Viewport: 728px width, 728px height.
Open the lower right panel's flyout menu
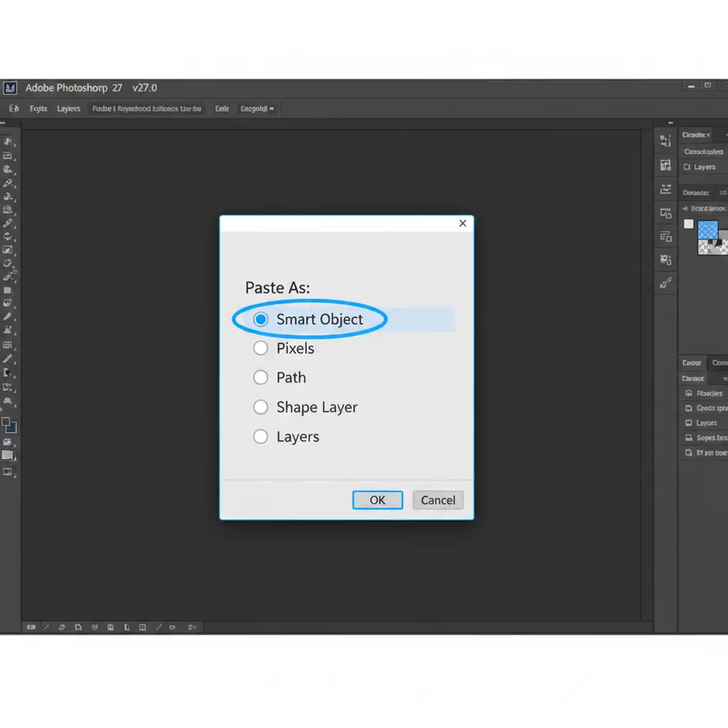tap(724, 379)
